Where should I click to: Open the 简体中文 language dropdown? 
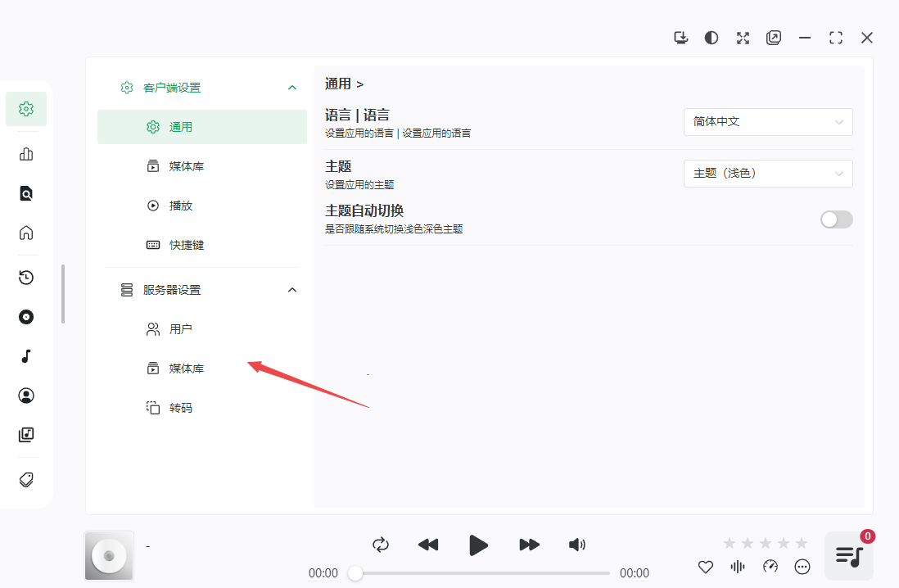(767, 122)
